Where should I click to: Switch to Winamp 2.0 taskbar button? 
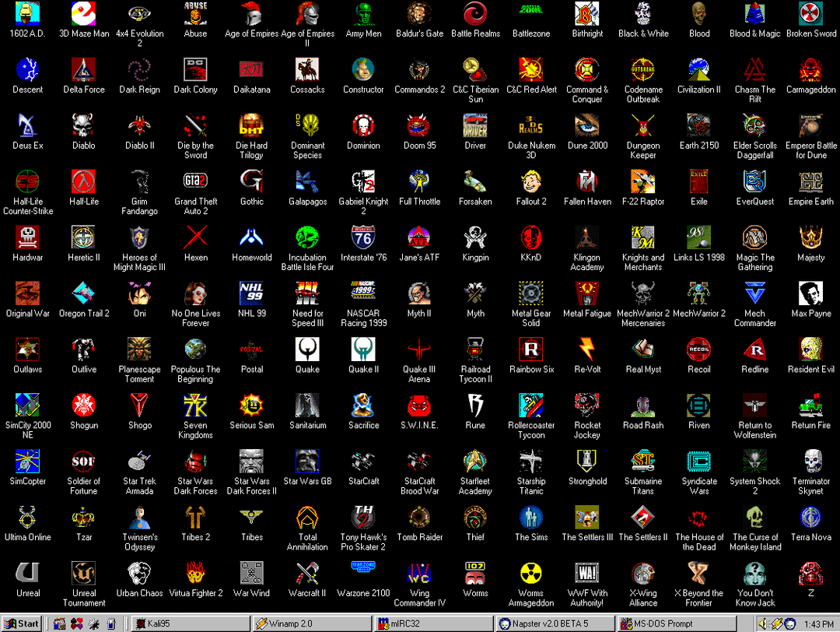[313, 623]
